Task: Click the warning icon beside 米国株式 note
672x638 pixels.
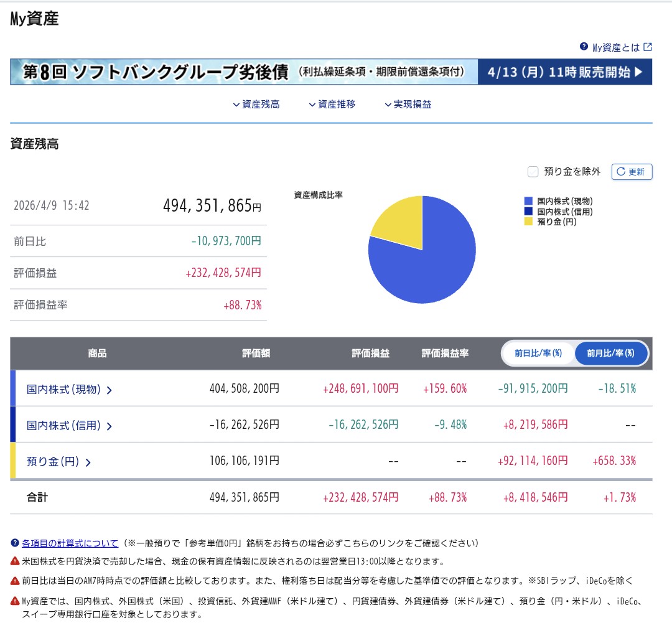Action: click(x=14, y=560)
